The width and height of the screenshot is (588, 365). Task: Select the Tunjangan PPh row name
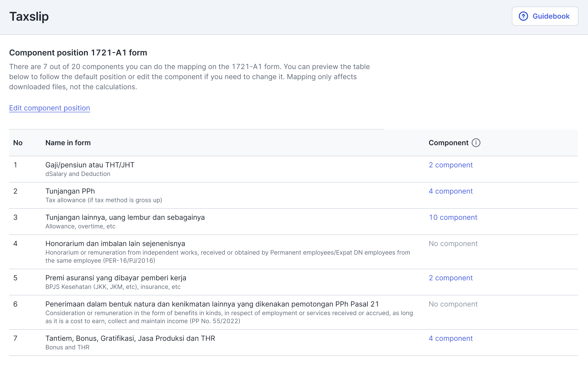pyautogui.click(x=70, y=191)
